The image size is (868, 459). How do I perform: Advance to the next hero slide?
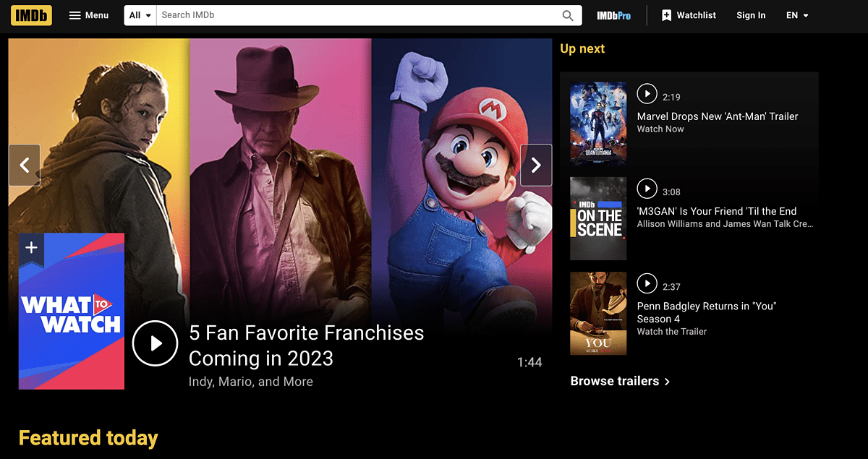pyautogui.click(x=536, y=166)
